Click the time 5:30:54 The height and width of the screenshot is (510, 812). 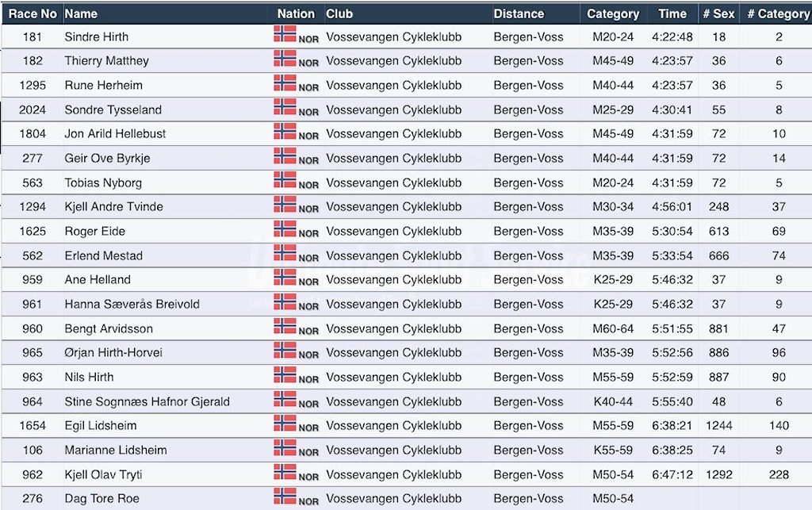click(672, 232)
